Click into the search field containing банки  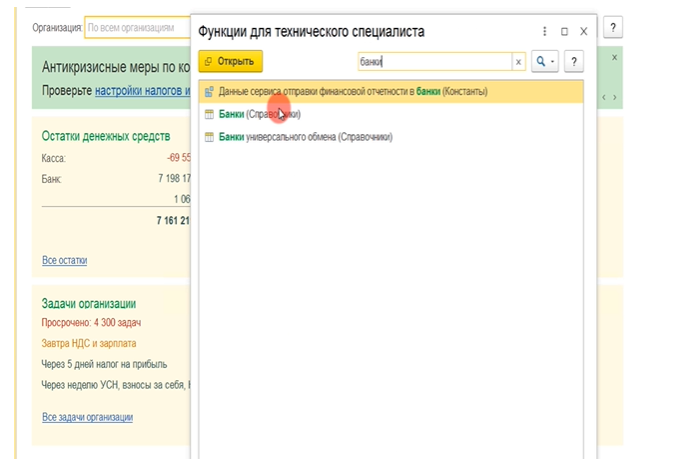pos(434,62)
